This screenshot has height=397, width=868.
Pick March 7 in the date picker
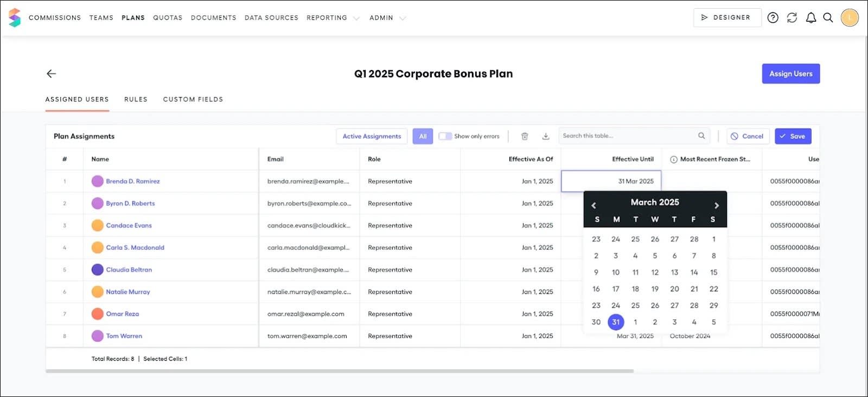[694, 256]
